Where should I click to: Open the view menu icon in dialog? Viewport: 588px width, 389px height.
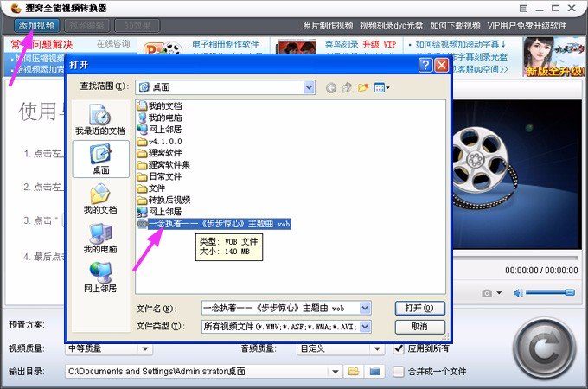pyautogui.click(x=381, y=87)
